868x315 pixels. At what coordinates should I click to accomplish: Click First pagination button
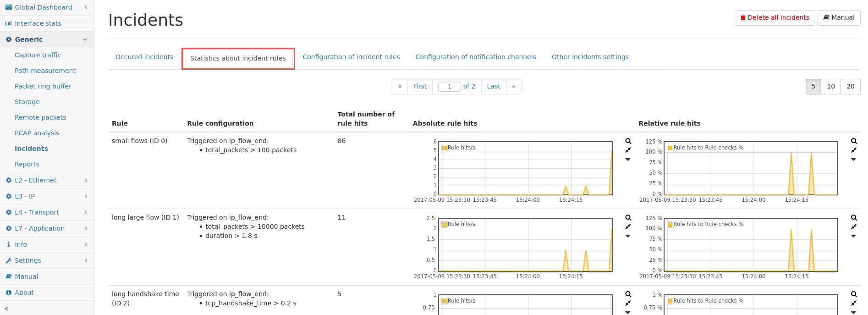click(420, 86)
